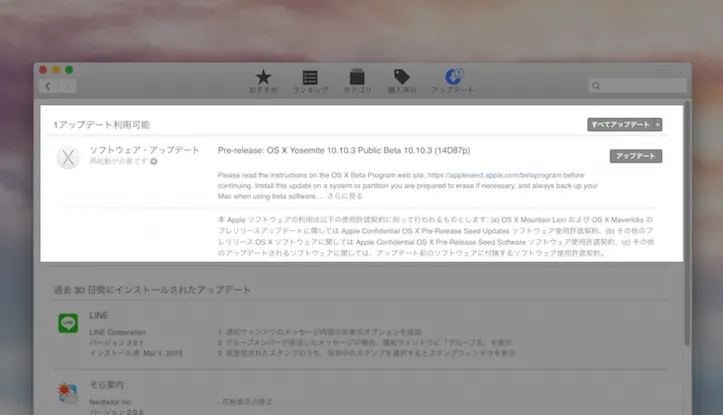Viewport: 723px width, 415px height.
Task: Open the dropdown arrow next to すべてアップデート
Action: click(x=658, y=124)
